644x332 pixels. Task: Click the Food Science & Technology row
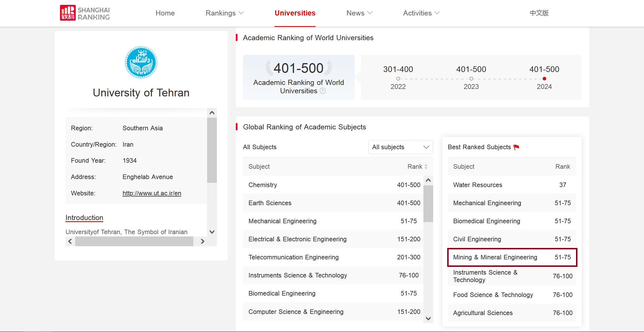512,295
